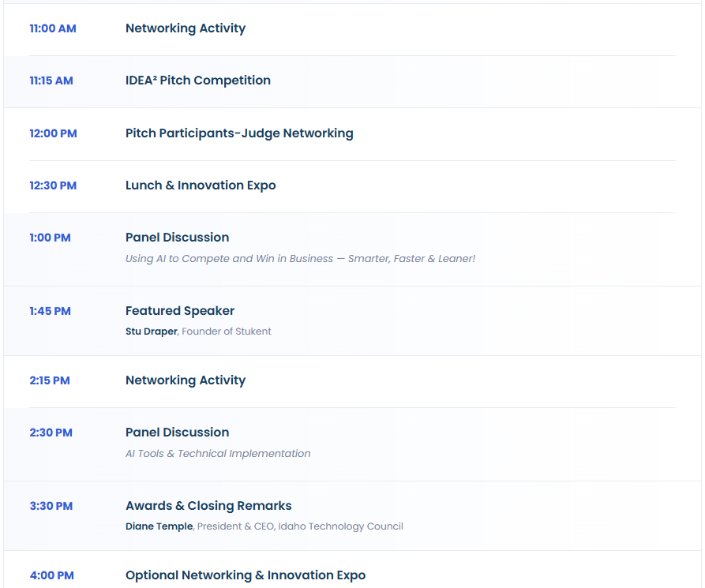Click 'AI Tools & Technical Implementation' subtitle
Viewport: 705px width, 588px height.
218,454
